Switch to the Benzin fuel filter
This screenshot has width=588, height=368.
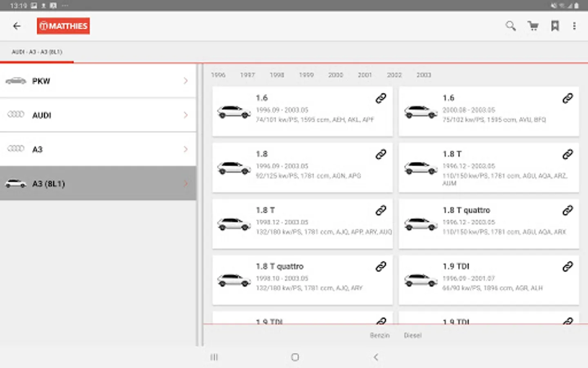(x=380, y=335)
